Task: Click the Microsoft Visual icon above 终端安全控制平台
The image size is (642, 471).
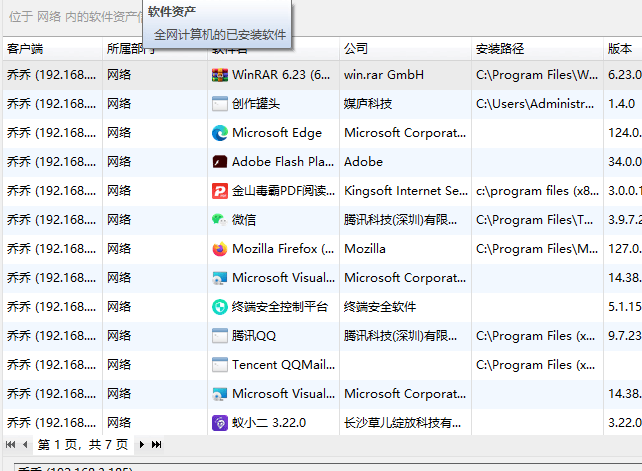Action: coord(220,278)
